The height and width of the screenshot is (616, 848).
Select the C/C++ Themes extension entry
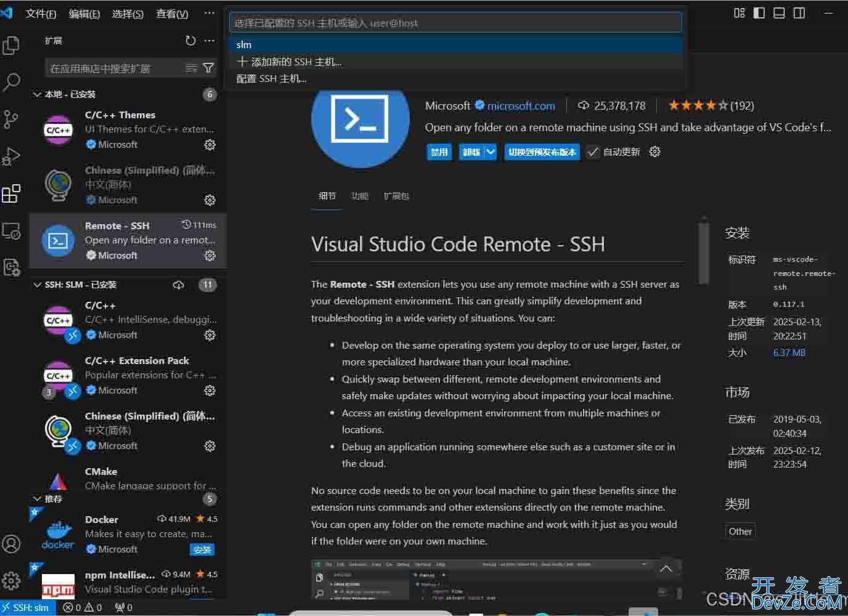128,129
